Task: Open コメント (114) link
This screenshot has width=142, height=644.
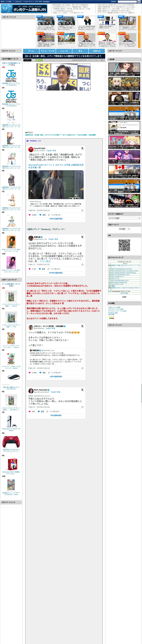Action: (93, 60)
